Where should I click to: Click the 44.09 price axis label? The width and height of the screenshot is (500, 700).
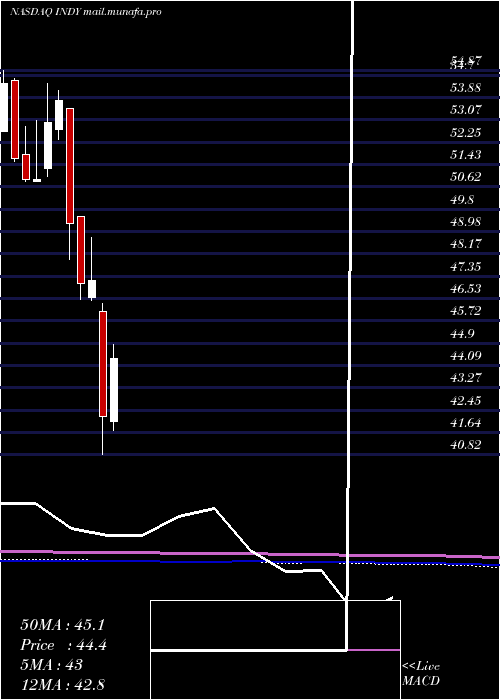tap(466, 356)
